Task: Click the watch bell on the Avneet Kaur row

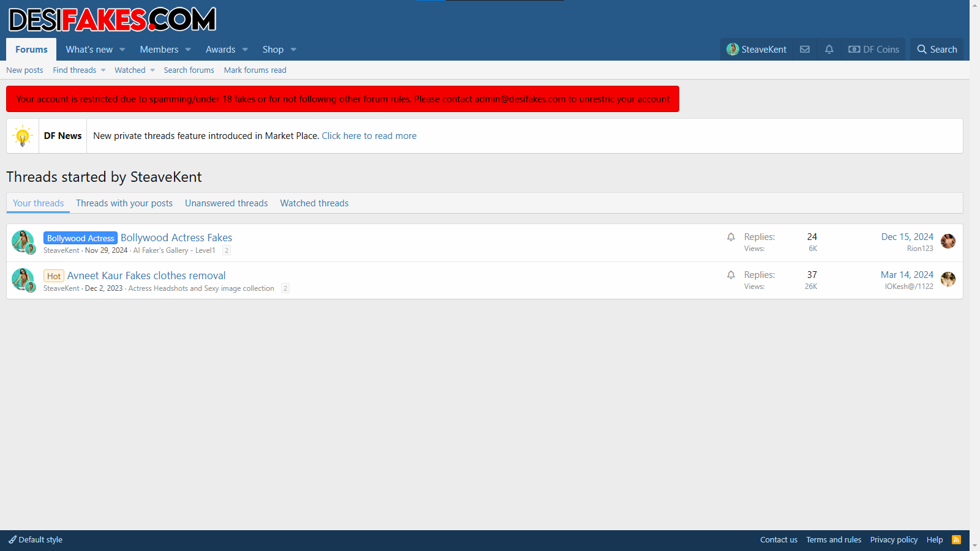Action: 731,275
